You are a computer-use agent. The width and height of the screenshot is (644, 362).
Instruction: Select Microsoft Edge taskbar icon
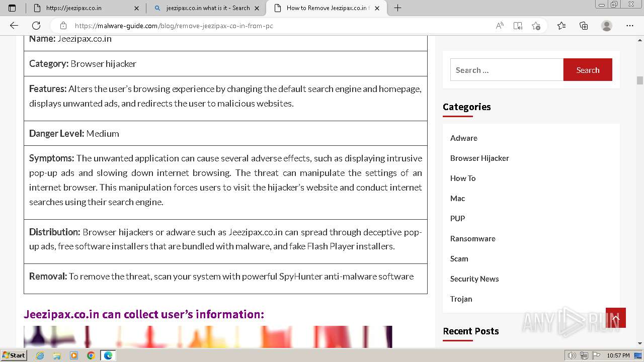point(108,355)
